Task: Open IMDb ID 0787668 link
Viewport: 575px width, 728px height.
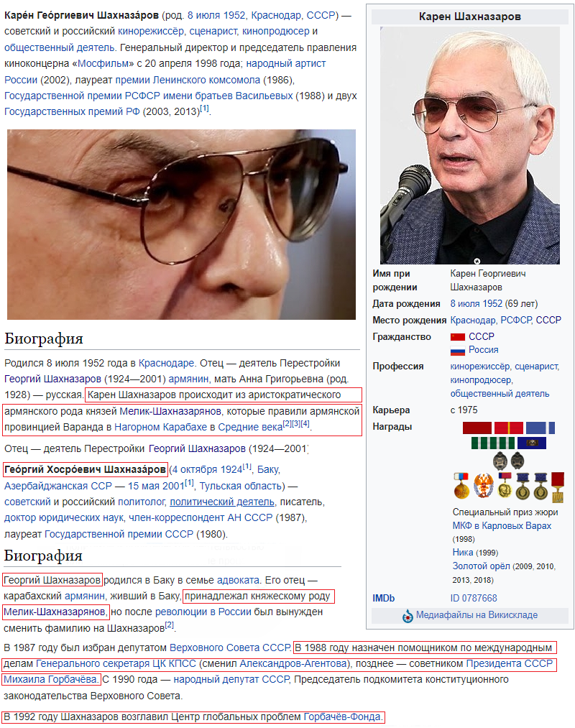Action: coord(473,598)
